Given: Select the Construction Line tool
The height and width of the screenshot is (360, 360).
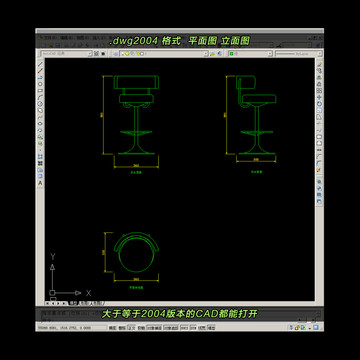Looking at the screenshot, I should [40, 71].
